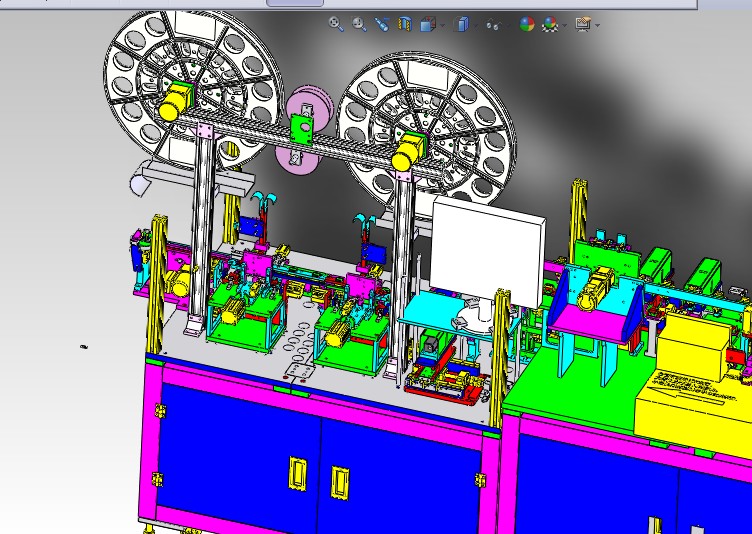Image resolution: width=752 pixels, height=534 pixels.
Task: Open Edit Appearance color ball
Action: click(527, 24)
